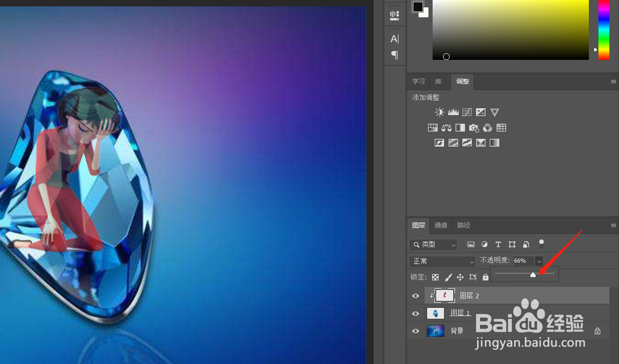619x364 pixels.
Task: Filter layers by smart object type
Action: tap(526, 244)
